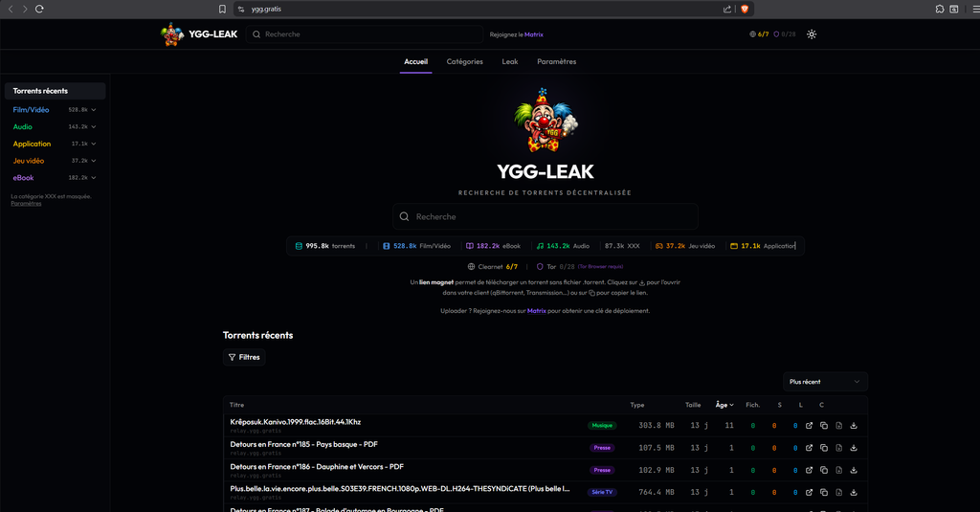
Task: Download the Plus.belle.la.vie torrent
Action: (854, 492)
